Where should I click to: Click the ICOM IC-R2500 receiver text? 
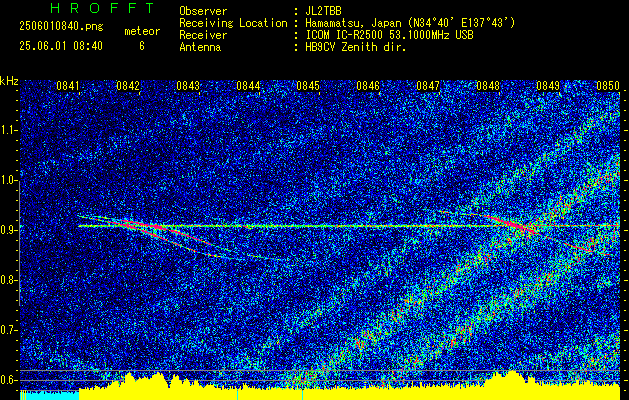[389, 35]
